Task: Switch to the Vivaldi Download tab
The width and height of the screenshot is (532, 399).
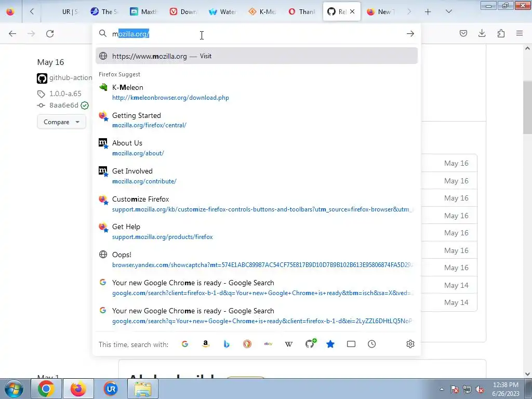Action: coord(183,11)
